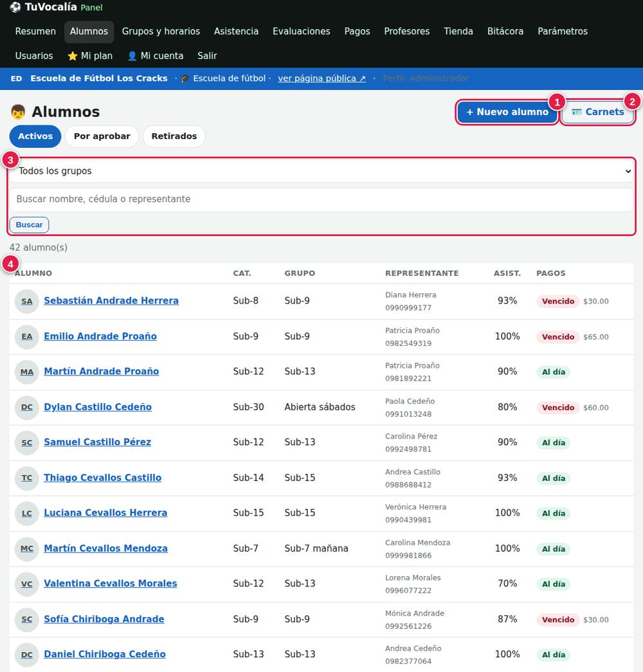Click the TuVocalía soccer ball logo
The image size is (643, 672).
point(15,7)
